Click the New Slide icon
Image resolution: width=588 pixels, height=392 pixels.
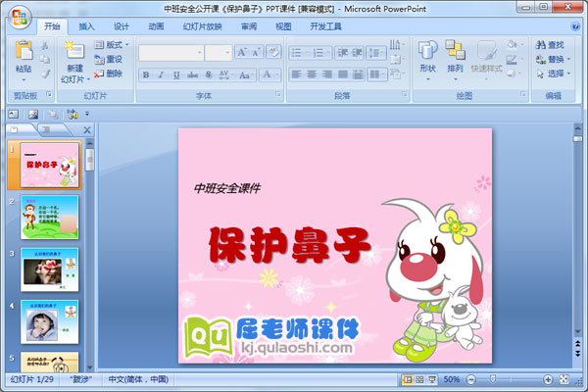(74, 50)
